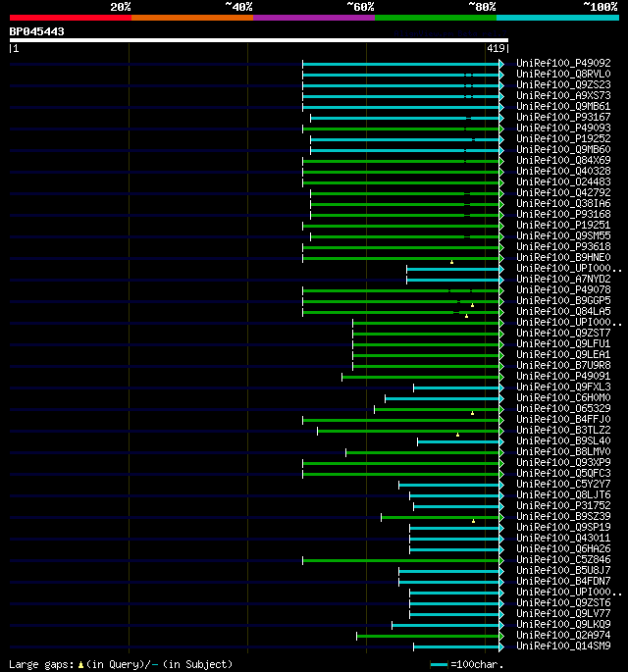Select label UniRef100_Q5QFC3
The height and width of the screenshot is (672, 628).
click(563, 473)
